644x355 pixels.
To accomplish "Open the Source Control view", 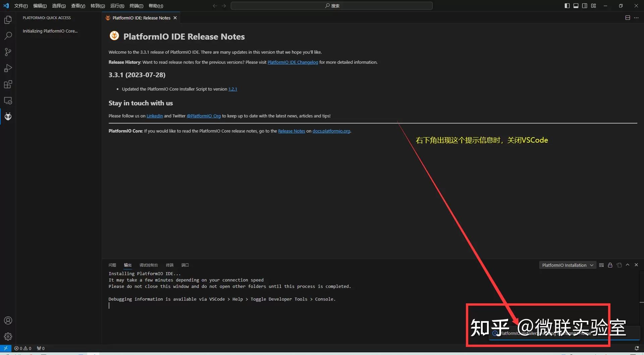I will click(x=8, y=52).
